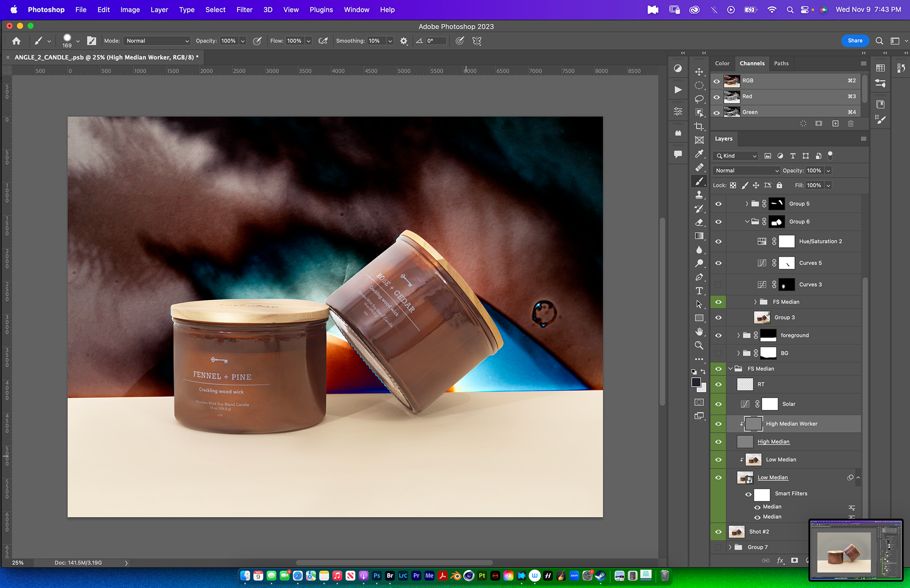Open Control Center in menu bar
910x588 pixels.
[805, 9]
